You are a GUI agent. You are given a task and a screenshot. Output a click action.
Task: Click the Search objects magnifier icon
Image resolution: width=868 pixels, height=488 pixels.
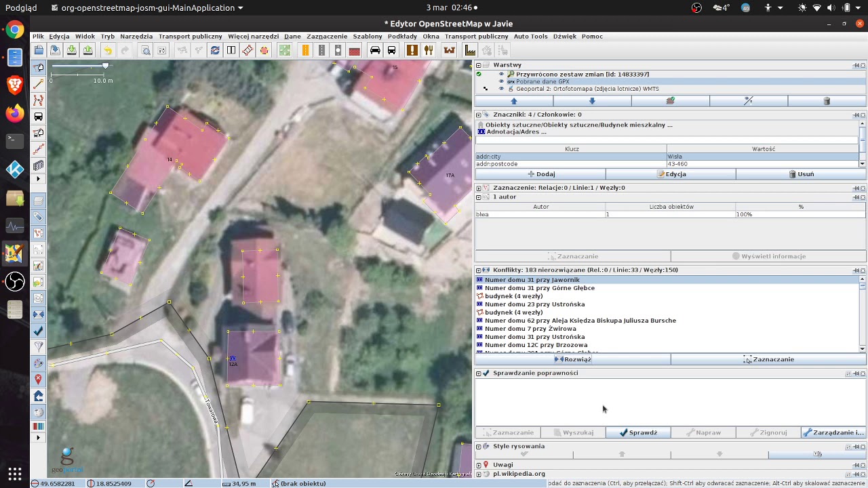click(x=145, y=50)
